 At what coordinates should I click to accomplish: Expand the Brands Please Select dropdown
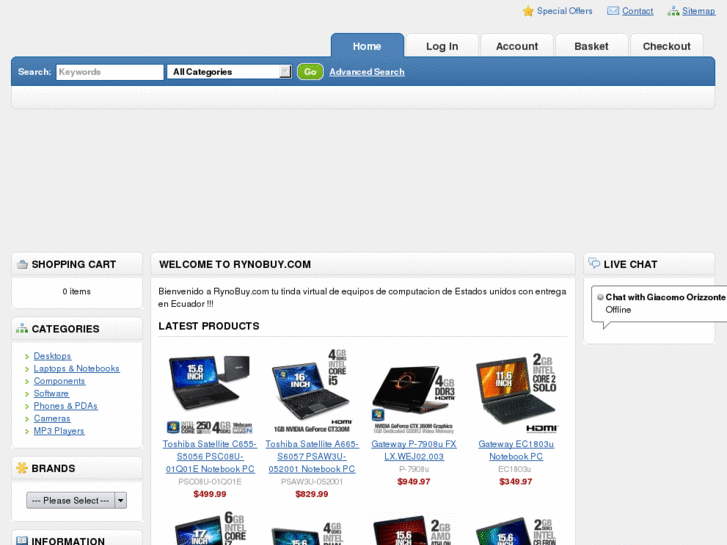77,500
